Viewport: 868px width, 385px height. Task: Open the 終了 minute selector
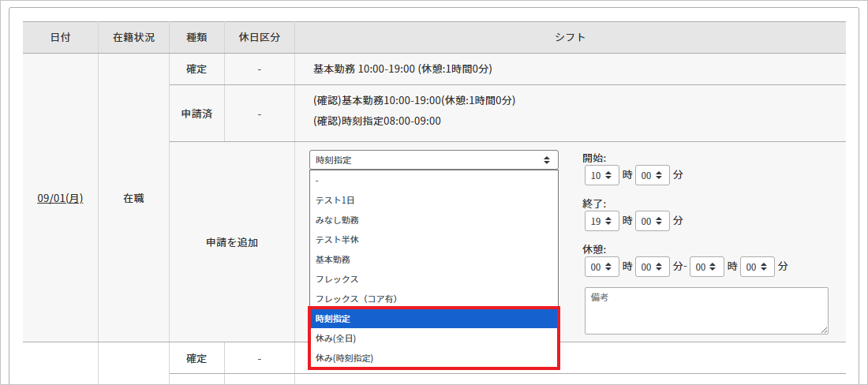tap(652, 221)
